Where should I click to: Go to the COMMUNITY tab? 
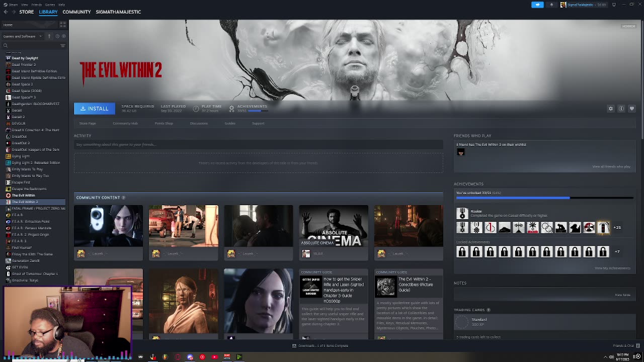[x=76, y=12]
